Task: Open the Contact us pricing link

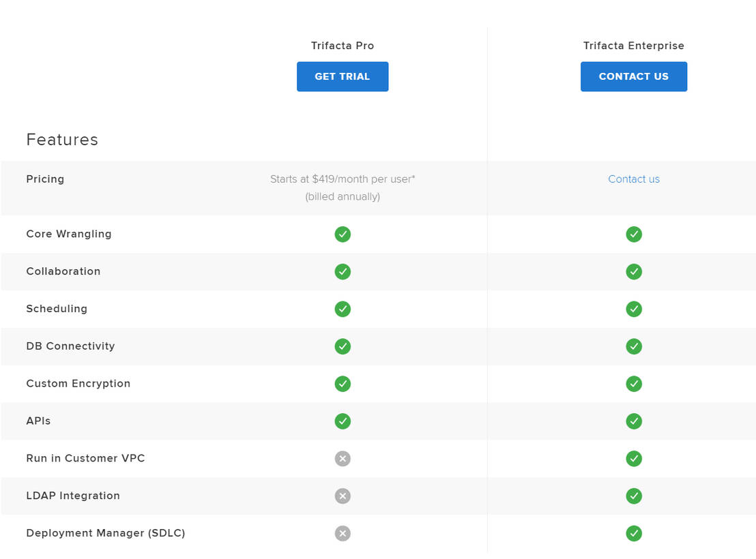Action: point(634,179)
